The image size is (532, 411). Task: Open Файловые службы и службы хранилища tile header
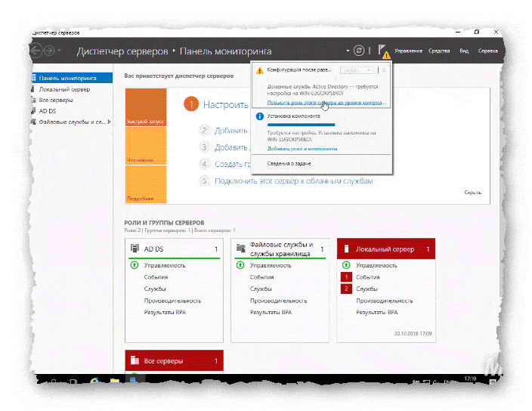click(x=280, y=249)
